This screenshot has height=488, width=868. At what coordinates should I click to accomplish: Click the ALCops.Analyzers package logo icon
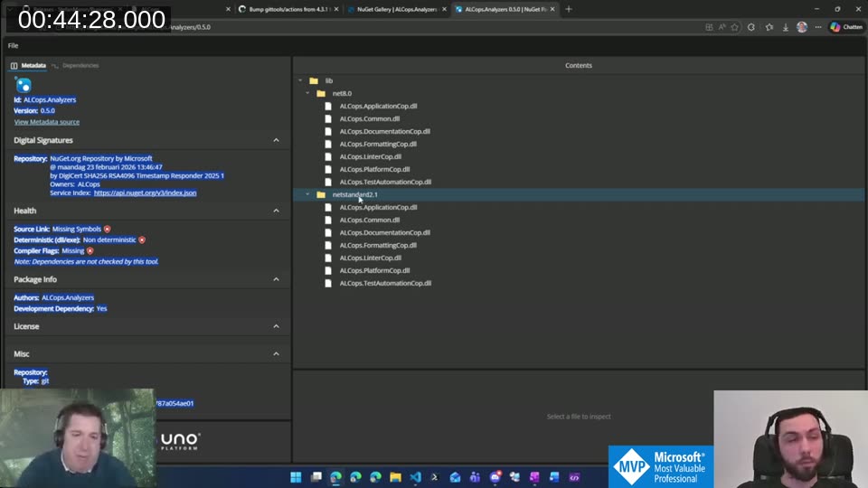click(x=24, y=85)
